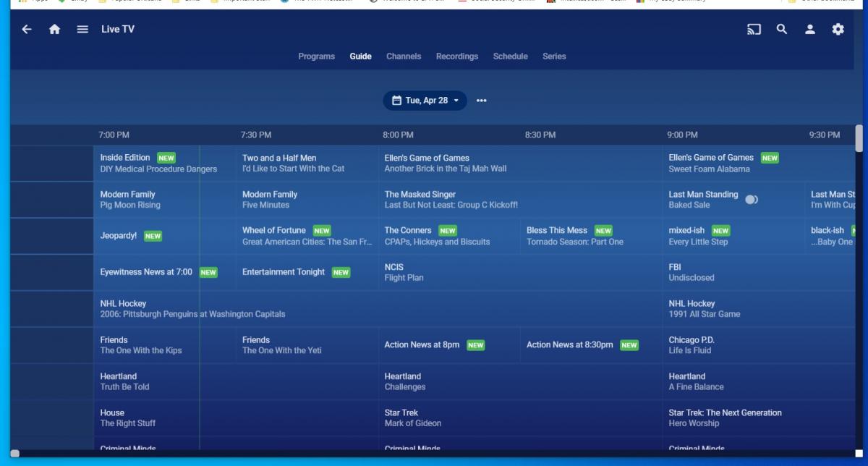The width and height of the screenshot is (868, 466).
Task: Click the 7:30 PM time header
Action: [x=256, y=135]
